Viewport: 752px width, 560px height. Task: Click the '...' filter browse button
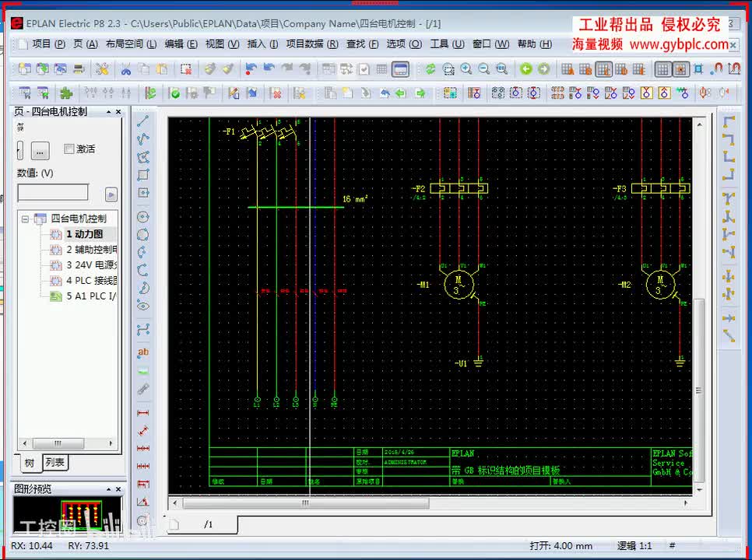pos(41,150)
